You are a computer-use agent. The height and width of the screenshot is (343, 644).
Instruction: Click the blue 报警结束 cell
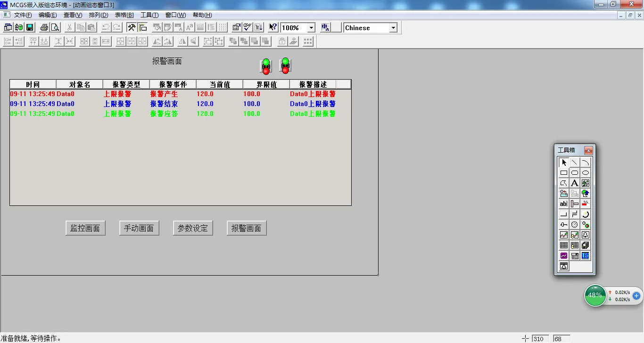[164, 104]
